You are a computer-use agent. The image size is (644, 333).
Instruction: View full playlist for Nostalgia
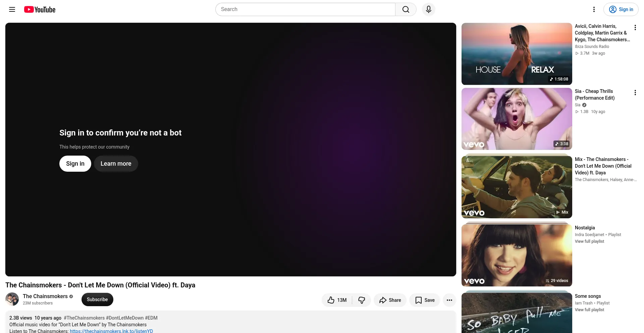pyautogui.click(x=590, y=241)
